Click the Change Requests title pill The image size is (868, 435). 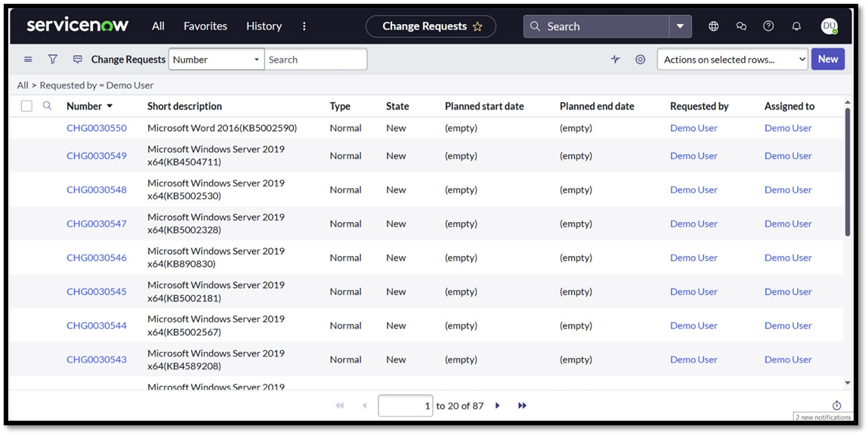click(x=431, y=26)
